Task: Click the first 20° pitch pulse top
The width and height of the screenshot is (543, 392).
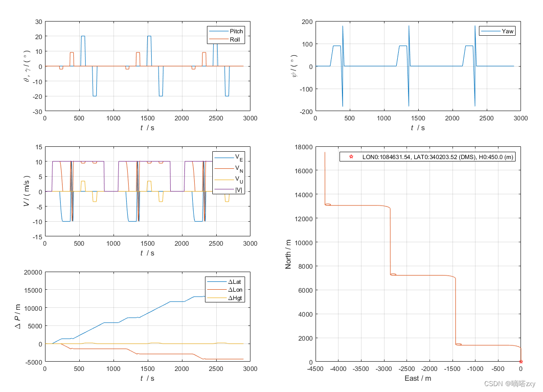Action: pyautogui.click(x=83, y=36)
